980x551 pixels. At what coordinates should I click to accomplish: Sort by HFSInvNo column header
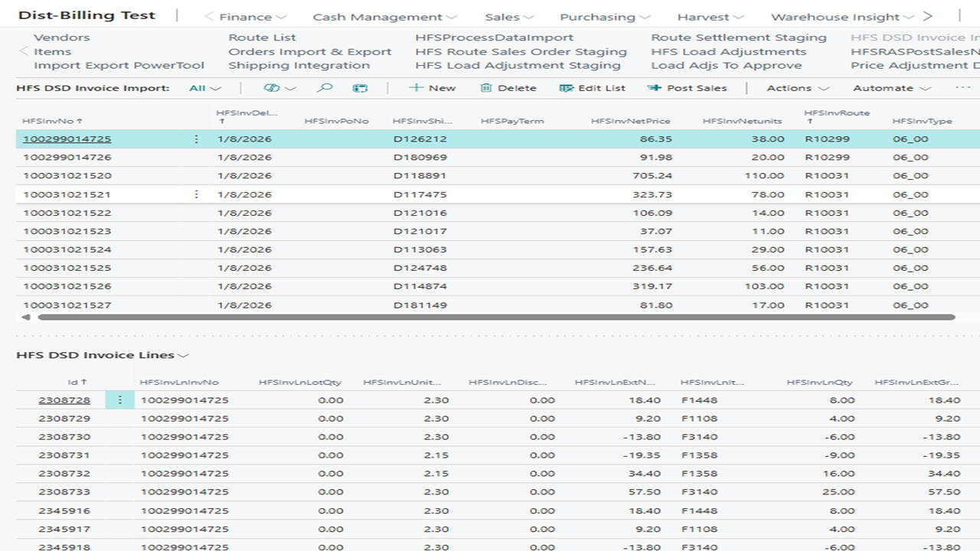coord(52,121)
